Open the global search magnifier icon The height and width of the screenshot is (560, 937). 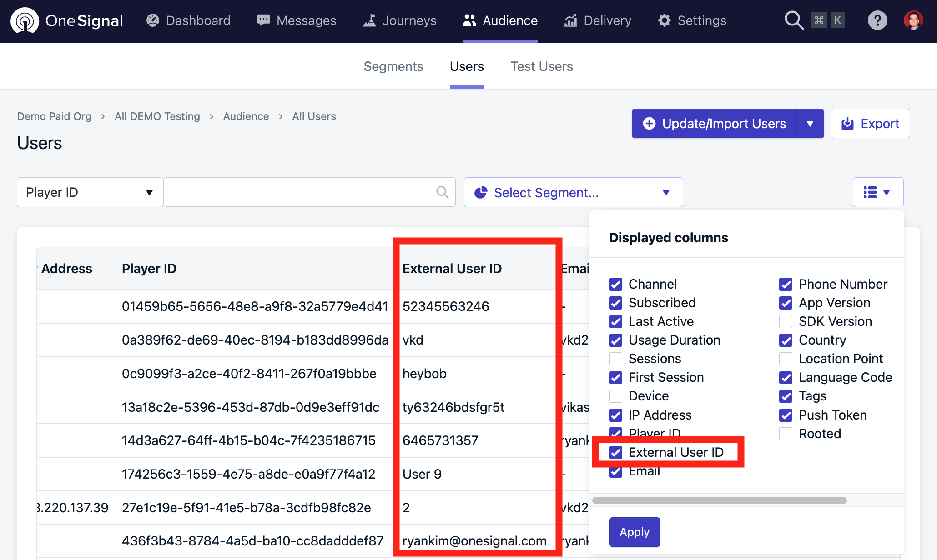click(794, 20)
